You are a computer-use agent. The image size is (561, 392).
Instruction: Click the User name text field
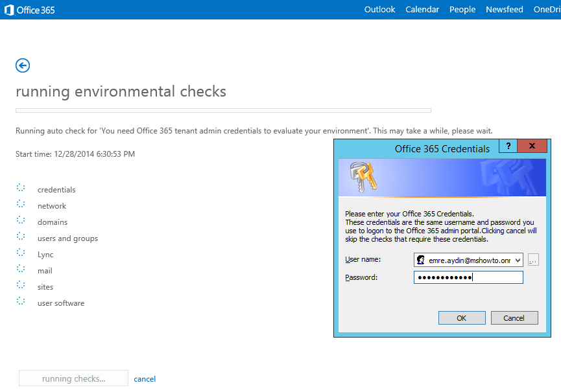click(x=468, y=260)
